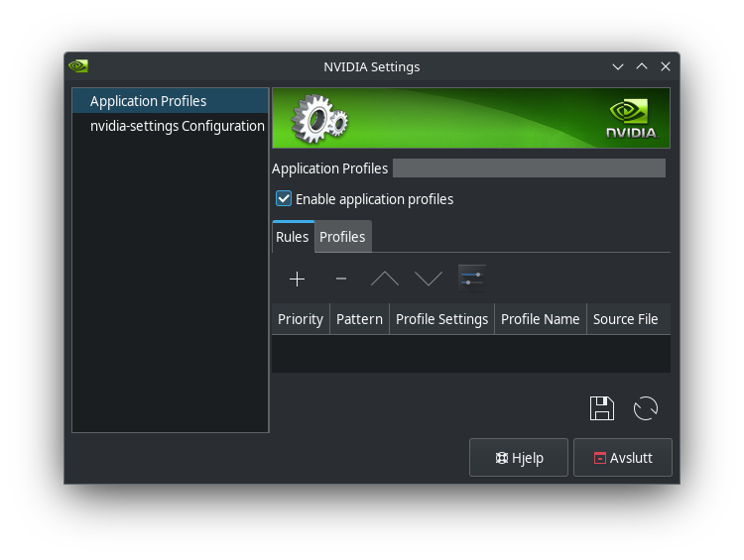Save changes with the floppy disk icon
Image resolution: width=744 pixels, height=560 pixels.
point(602,408)
